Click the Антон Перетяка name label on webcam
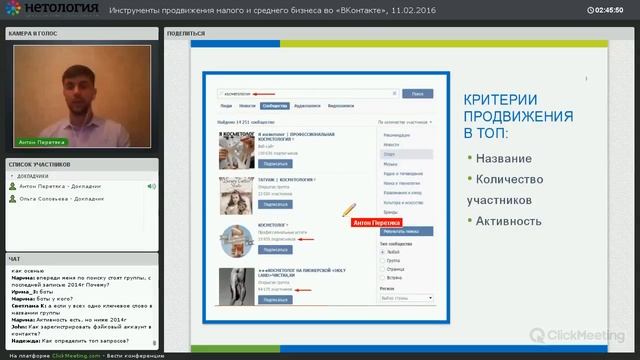This screenshot has height=360, width=640. coord(42,142)
